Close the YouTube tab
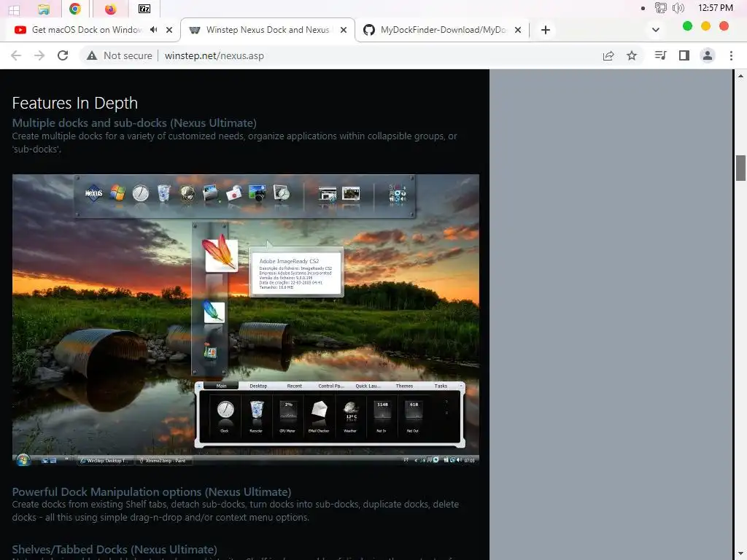The width and height of the screenshot is (747, 560). (x=169, y=30)
